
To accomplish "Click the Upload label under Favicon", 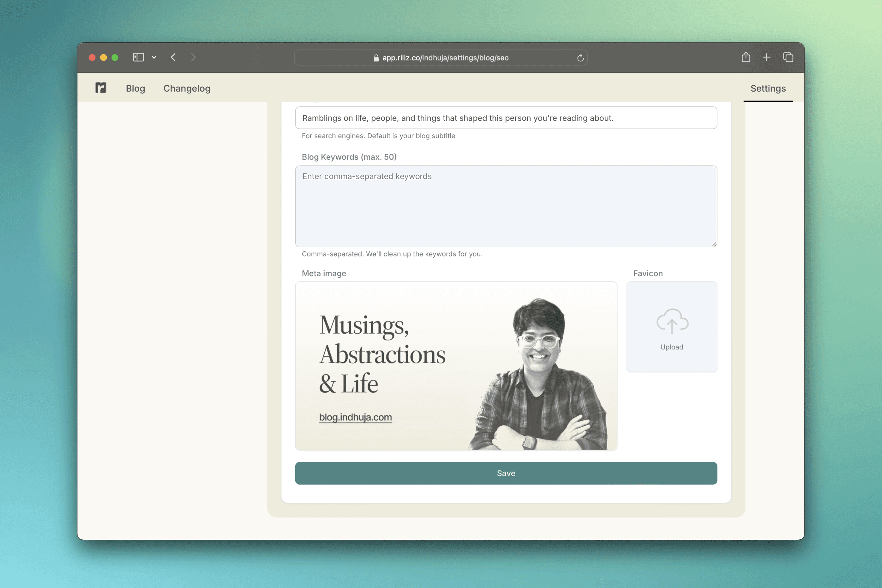I will tap(671, 347).
